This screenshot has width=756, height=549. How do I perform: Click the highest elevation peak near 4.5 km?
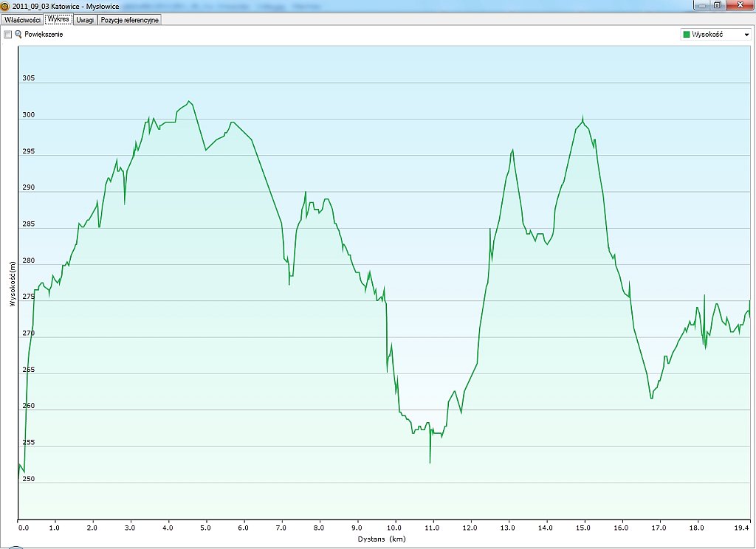tap(189, 101)
